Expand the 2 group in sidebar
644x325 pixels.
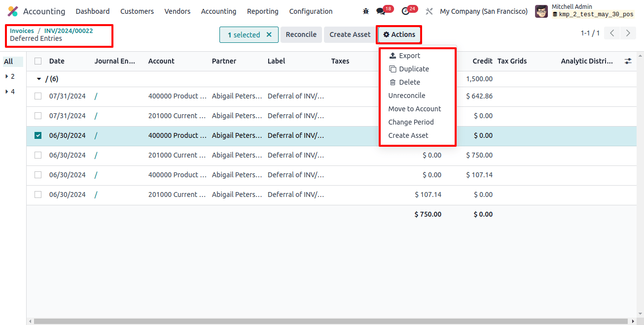(x=7, y=76)
